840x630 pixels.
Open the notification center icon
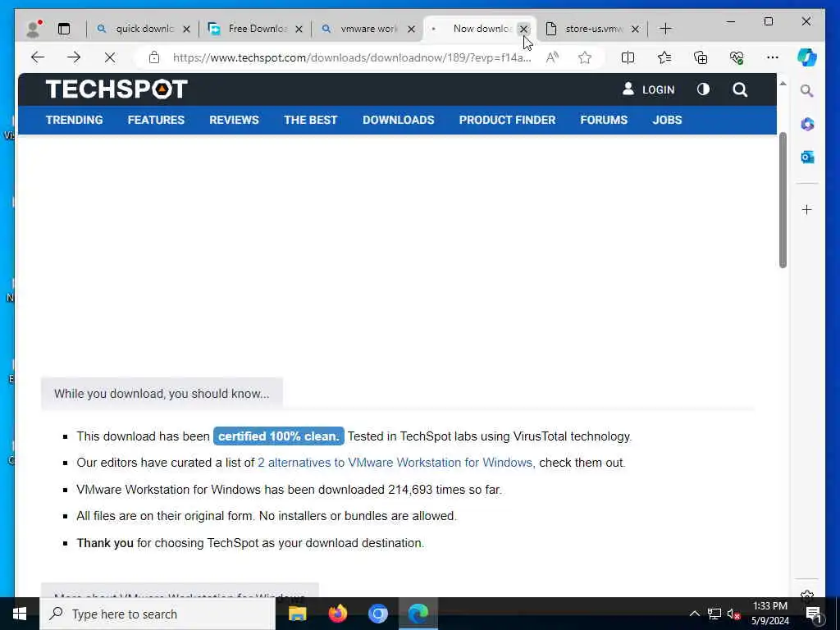(x=815, y=614)
